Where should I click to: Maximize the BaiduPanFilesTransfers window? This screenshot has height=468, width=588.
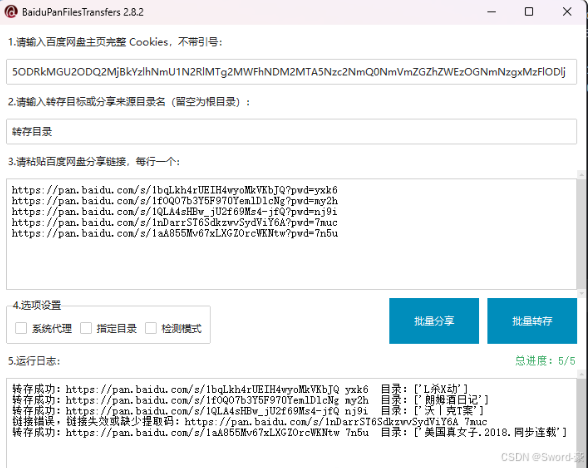pos(529,12)
